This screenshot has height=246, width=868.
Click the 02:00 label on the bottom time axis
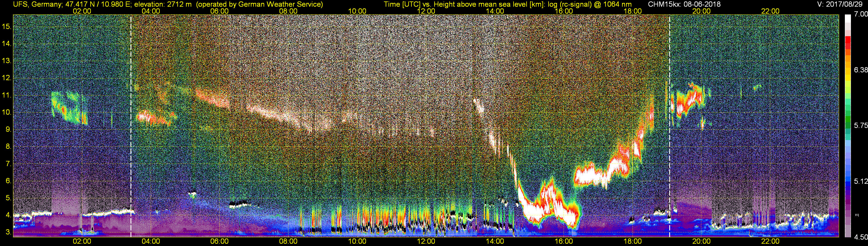point(82,241)
